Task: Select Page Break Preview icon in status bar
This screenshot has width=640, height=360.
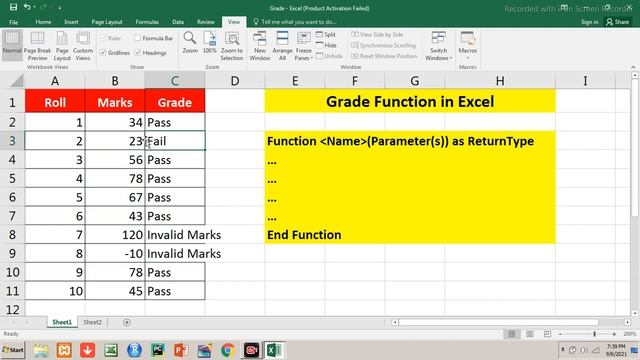Action: point(547,334)
